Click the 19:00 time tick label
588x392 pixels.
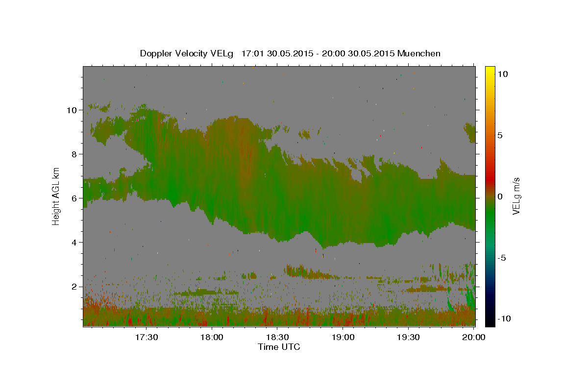[343, 337]
